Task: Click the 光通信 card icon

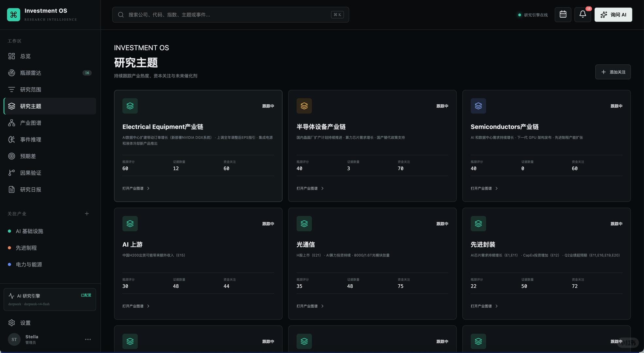Action: [304, 224]
